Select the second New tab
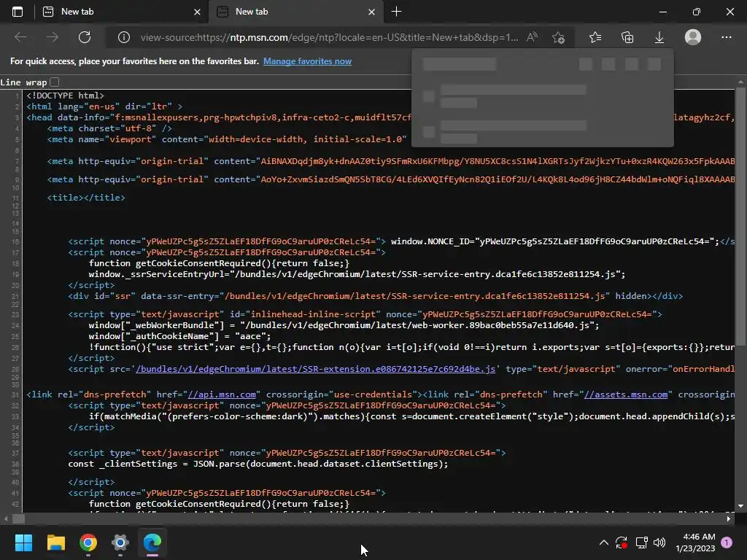Screen dimensions: 747x560 click(295, 12)
